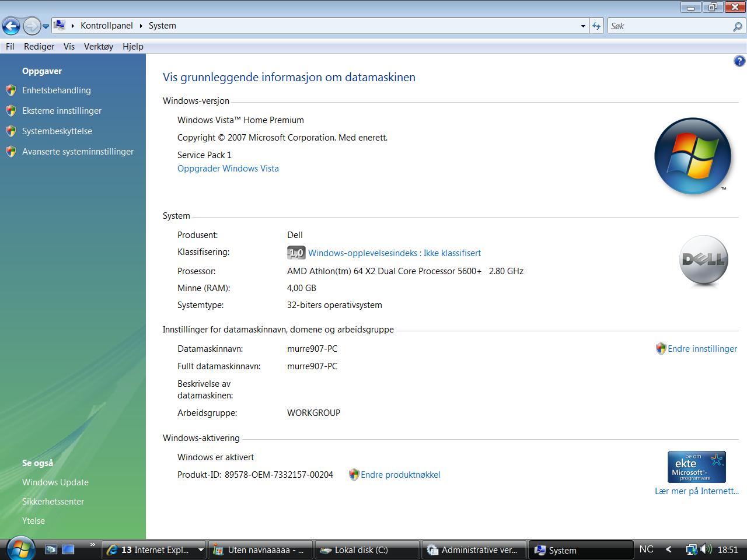
Task: Expand the arrow after Kontrollpanel in breadcrumb
Action: (x=141, y=26)
